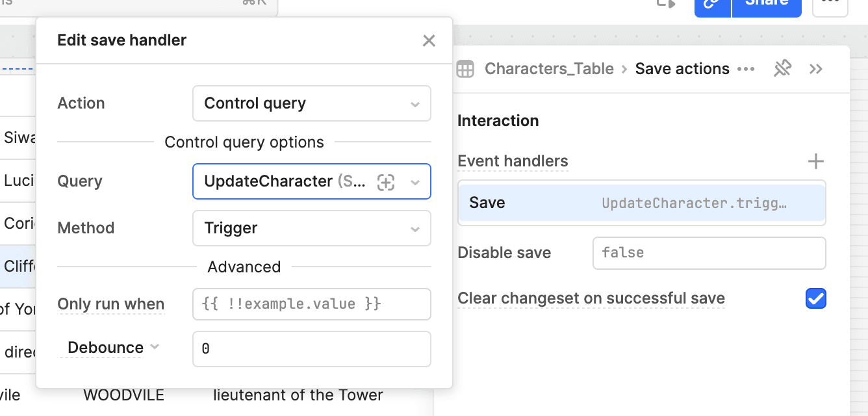This screenshot has height=416, width=868.
Task: Go to Characters_Table breadcrumb
Action: pos(549,69)
